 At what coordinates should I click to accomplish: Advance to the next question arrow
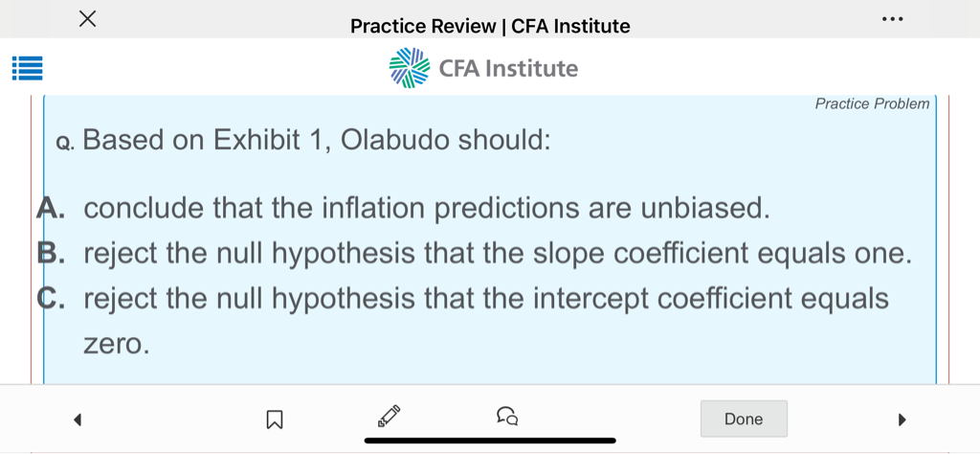pos(900,419)
